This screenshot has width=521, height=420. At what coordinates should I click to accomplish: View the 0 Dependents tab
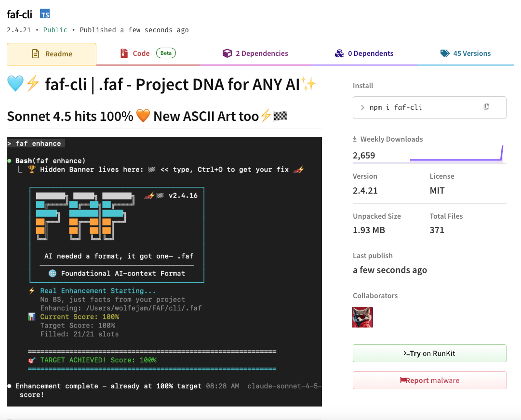point(371,53)
